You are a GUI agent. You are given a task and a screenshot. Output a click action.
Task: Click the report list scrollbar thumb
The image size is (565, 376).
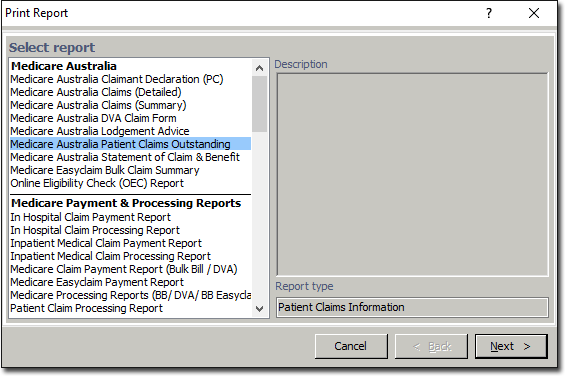[x=259, y=104]
